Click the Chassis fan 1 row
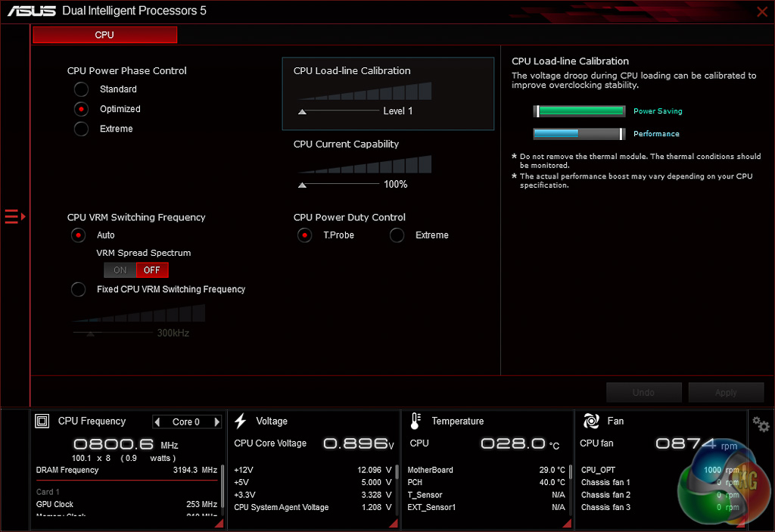Viewport: 775px width, 532px height. (x=660, y=483)
